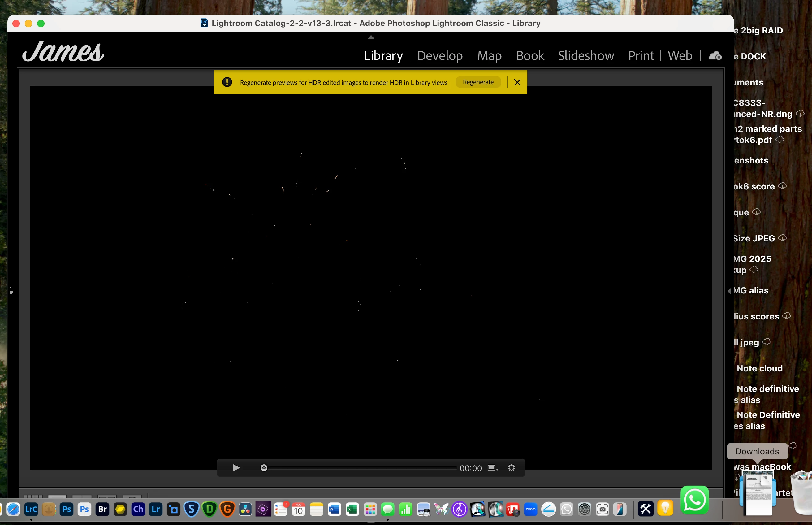Open DaVinci Resolve in the dock
Image resolution: width=812 pixels, height=525 pixels.
[x=245, y=509]
